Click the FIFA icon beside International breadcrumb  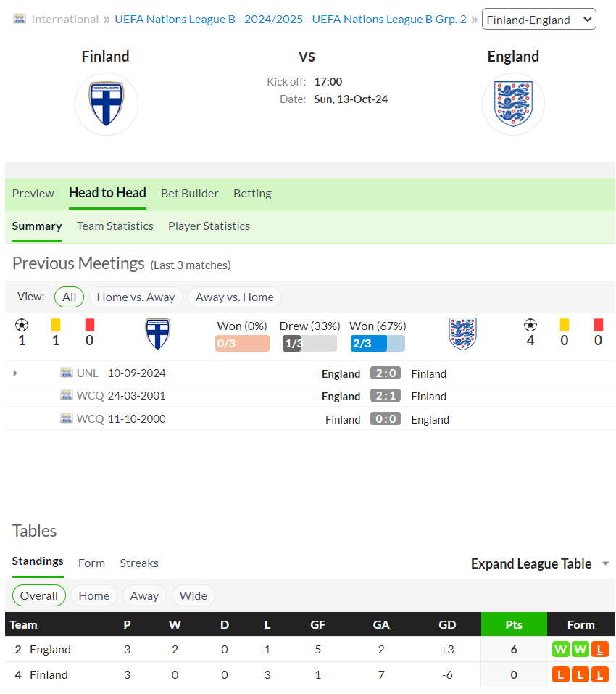pos(19,19)
